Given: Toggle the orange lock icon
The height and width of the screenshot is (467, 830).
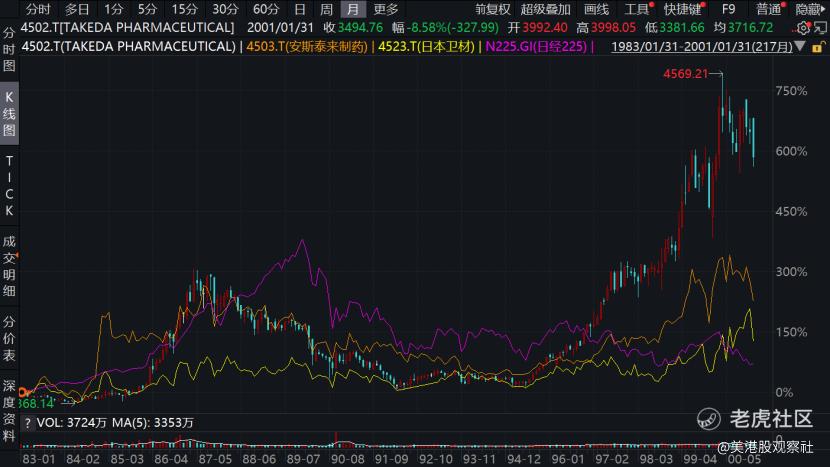Looking at the screenshot, I should point(817,47).
